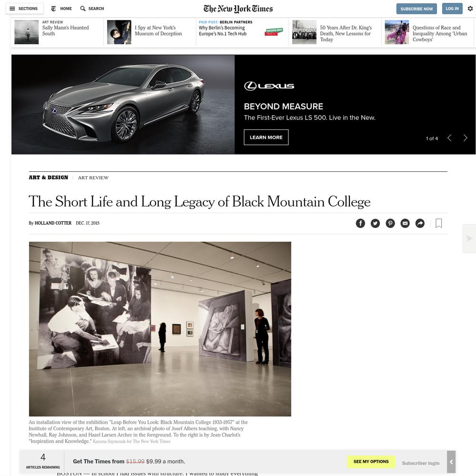Viewport: 476px width, 476px height.
Task: Open Art & Design section link
Action: [48, 178]
